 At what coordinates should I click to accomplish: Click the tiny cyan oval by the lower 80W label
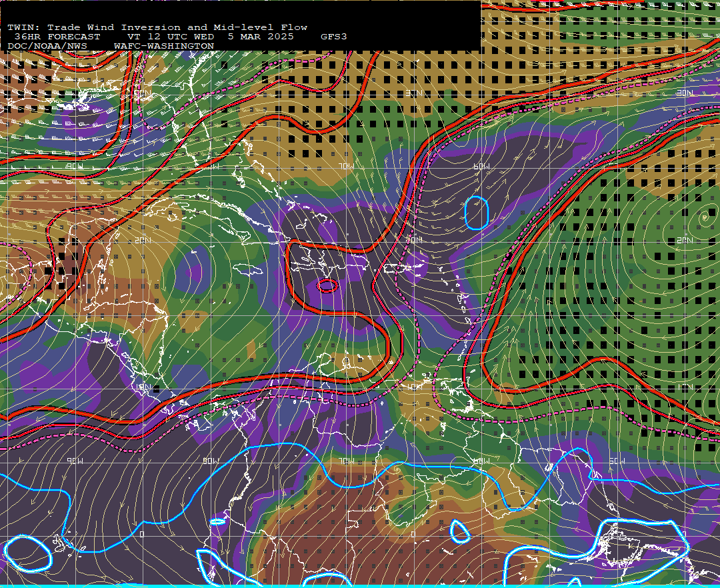217,521
